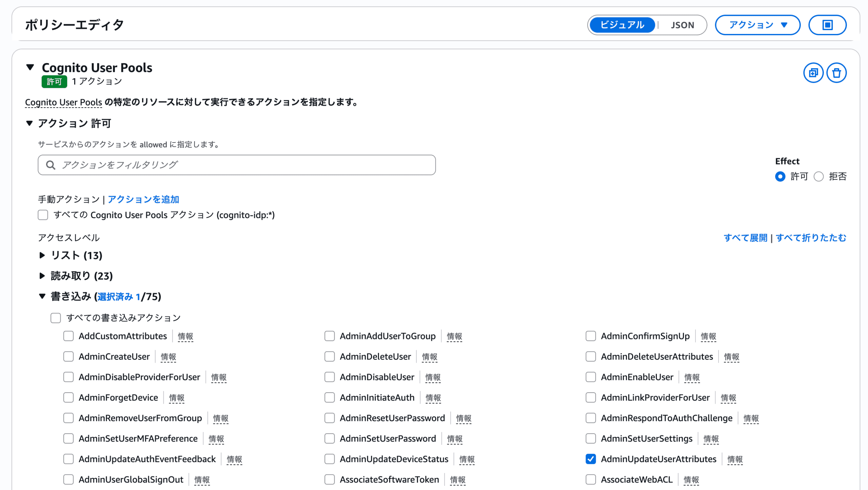Check the AdminSetUserSettings checkbox
Viewport: 868px width, 490px height.
[591, 438]
